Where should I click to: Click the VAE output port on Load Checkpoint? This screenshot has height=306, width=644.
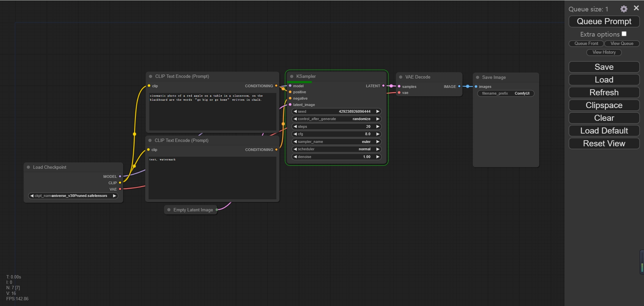pyautogui.click(x=120, y=189)
